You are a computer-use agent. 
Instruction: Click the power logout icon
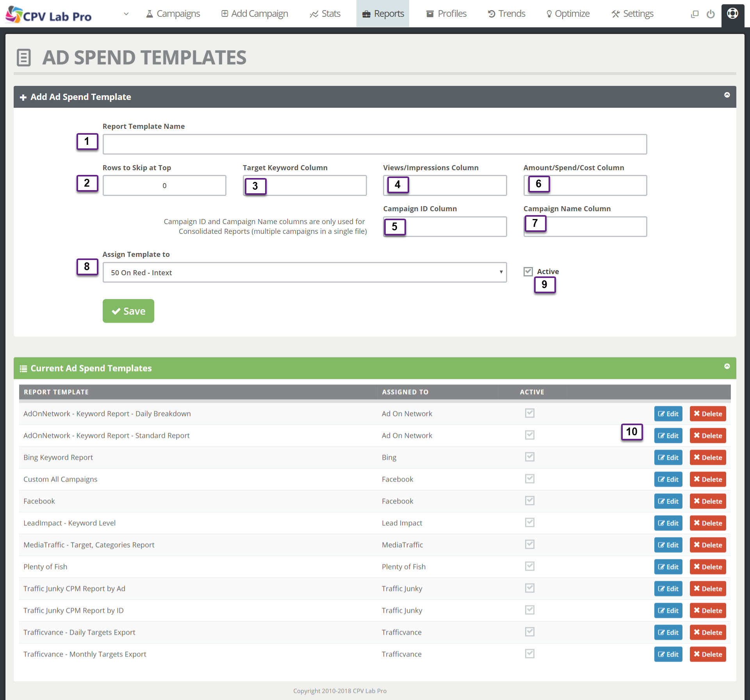click(711, 14)
